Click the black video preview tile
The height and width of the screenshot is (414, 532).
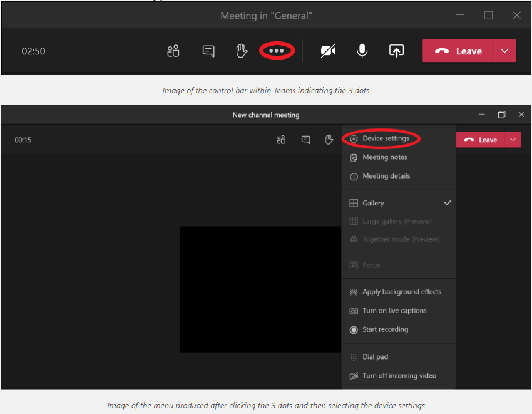[260, 289]
